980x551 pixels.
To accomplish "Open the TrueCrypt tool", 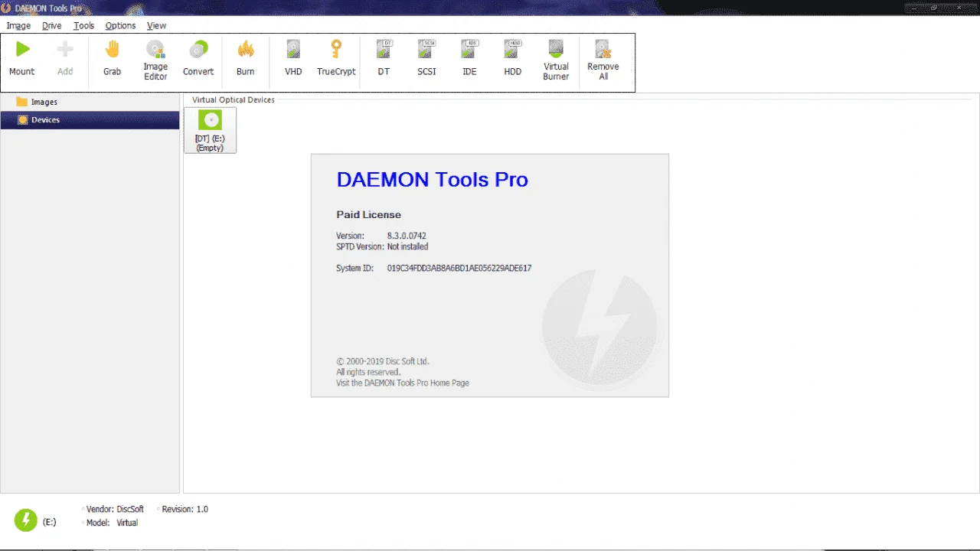I will coord(336,60).
